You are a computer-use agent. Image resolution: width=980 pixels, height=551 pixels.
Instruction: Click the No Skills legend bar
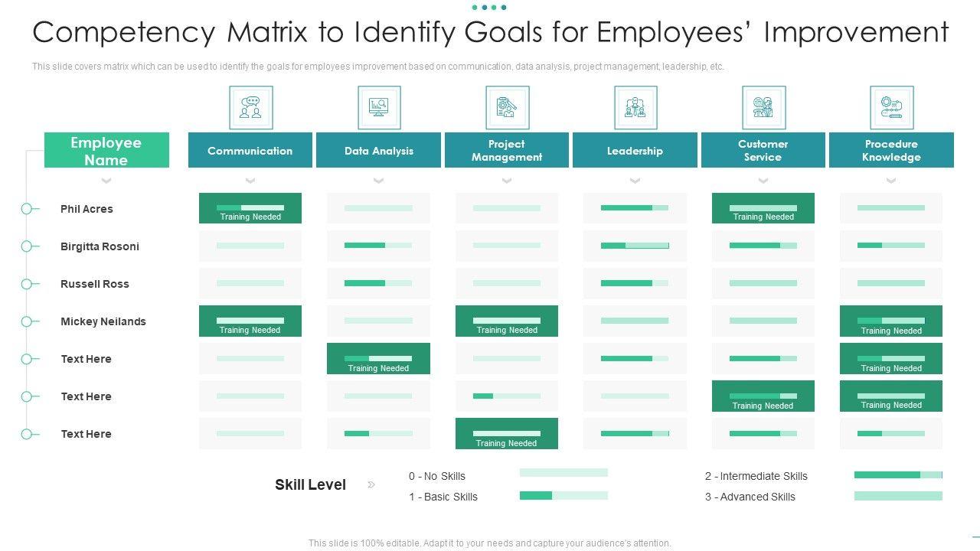tap(563, 473)
